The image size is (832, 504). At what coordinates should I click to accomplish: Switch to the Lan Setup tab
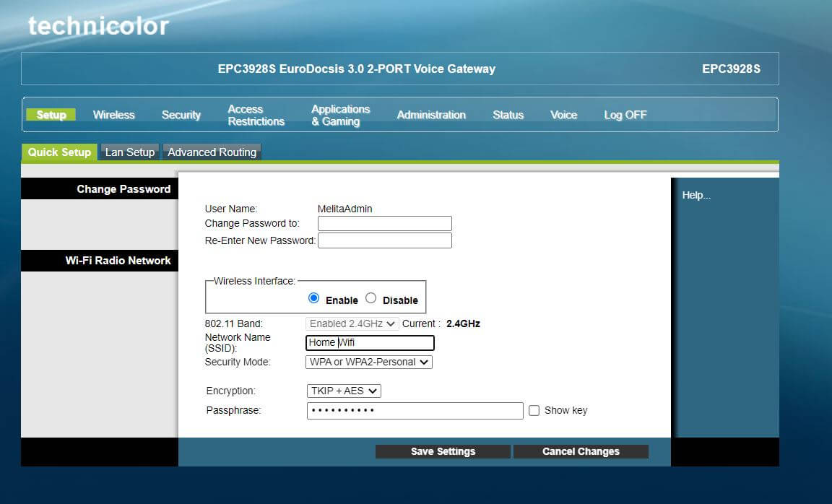[130, 152]
